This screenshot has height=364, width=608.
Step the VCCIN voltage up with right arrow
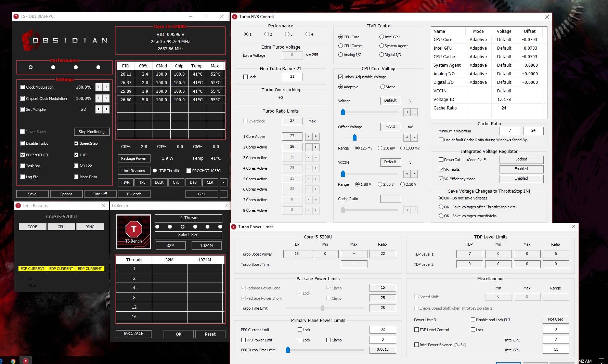(x=414, y=174)
